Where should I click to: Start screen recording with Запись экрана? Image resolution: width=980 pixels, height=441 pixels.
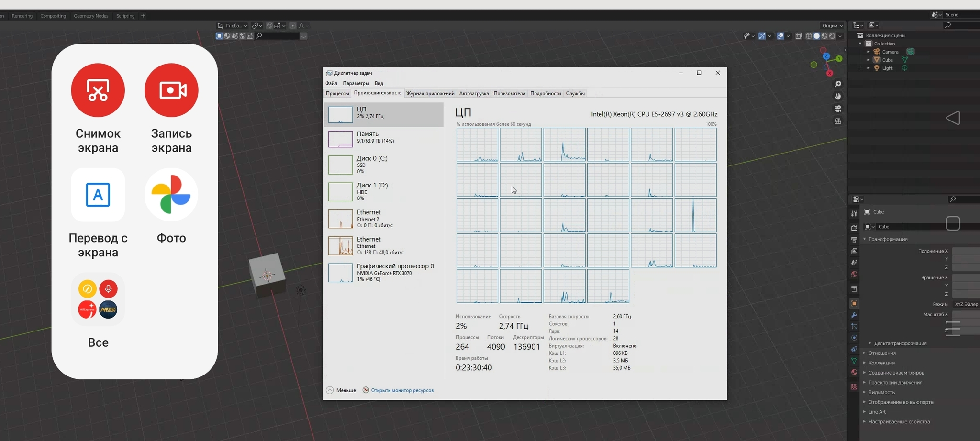click(171, 90)
